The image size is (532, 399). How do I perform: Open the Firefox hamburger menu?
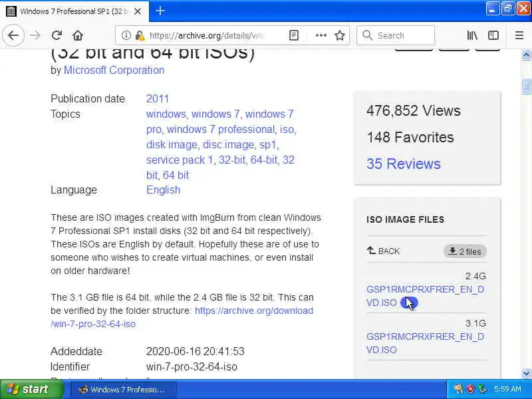(519, 35)
